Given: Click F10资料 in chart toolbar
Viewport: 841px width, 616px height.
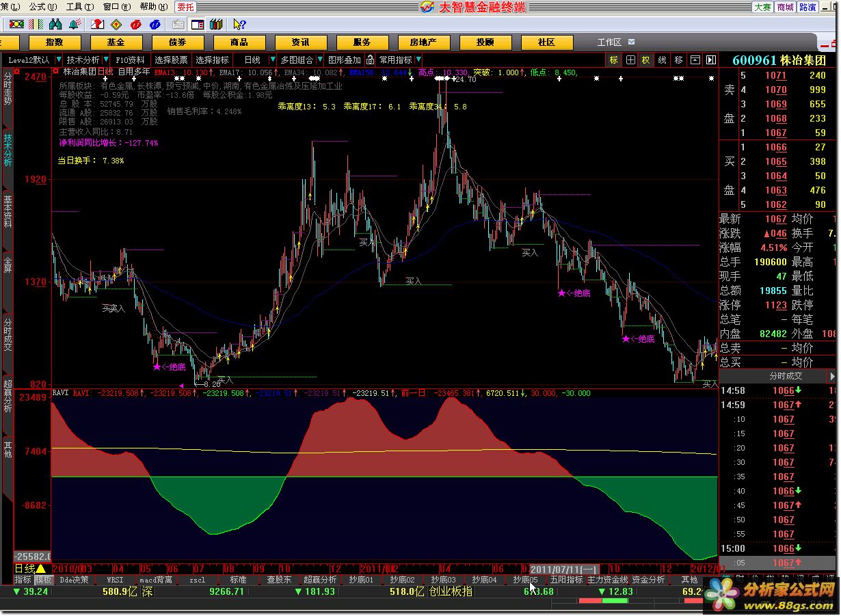Looking at the screenshot, I should [130, 59].
